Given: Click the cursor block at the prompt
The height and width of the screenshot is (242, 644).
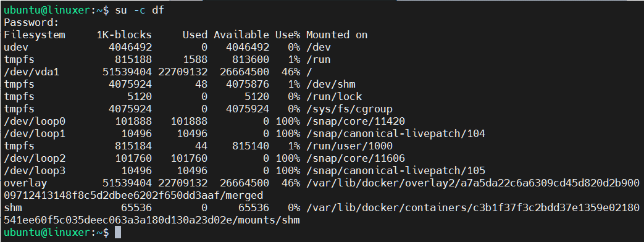Looking at the screenshot, I should (x=118, y=233).
